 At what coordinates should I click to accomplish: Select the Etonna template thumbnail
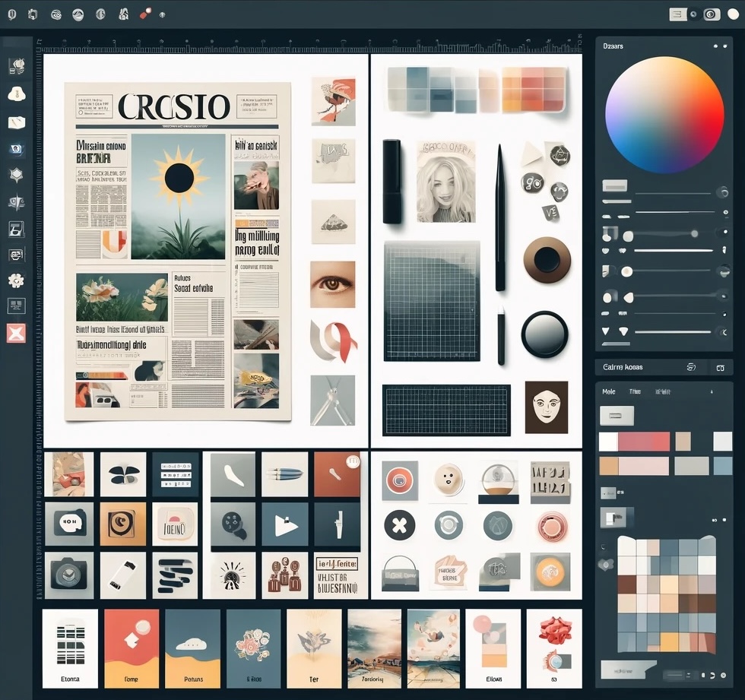[x=70, y=648]
